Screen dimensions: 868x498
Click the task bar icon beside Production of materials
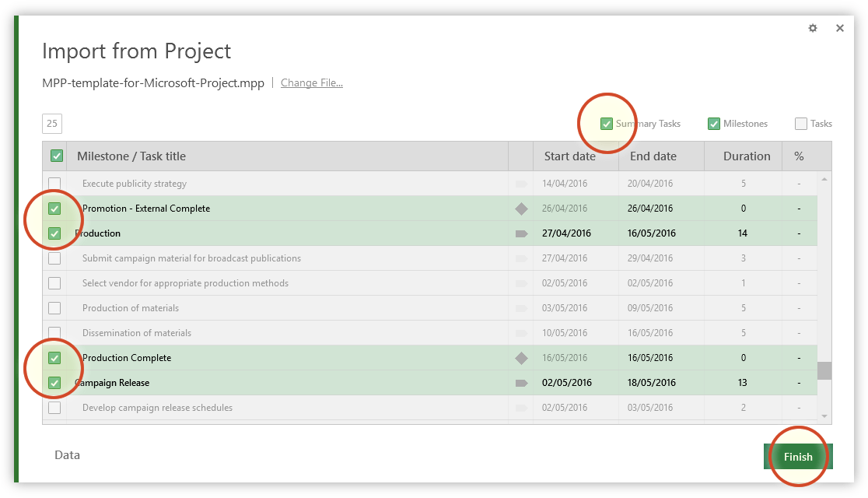pyautogui.click(x=520, y=308)
